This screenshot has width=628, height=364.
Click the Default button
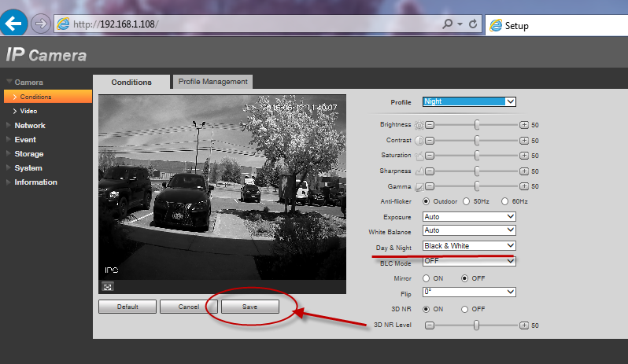click(x=127, y=307)
